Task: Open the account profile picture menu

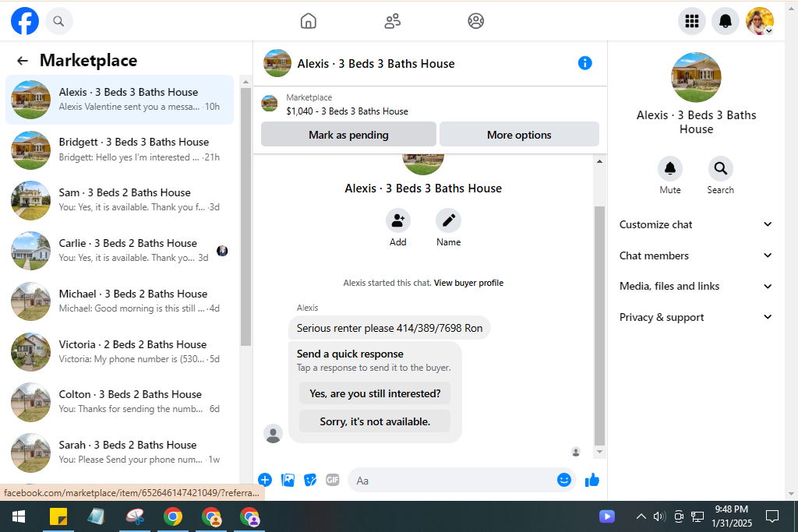Action: tap(760, 21)
